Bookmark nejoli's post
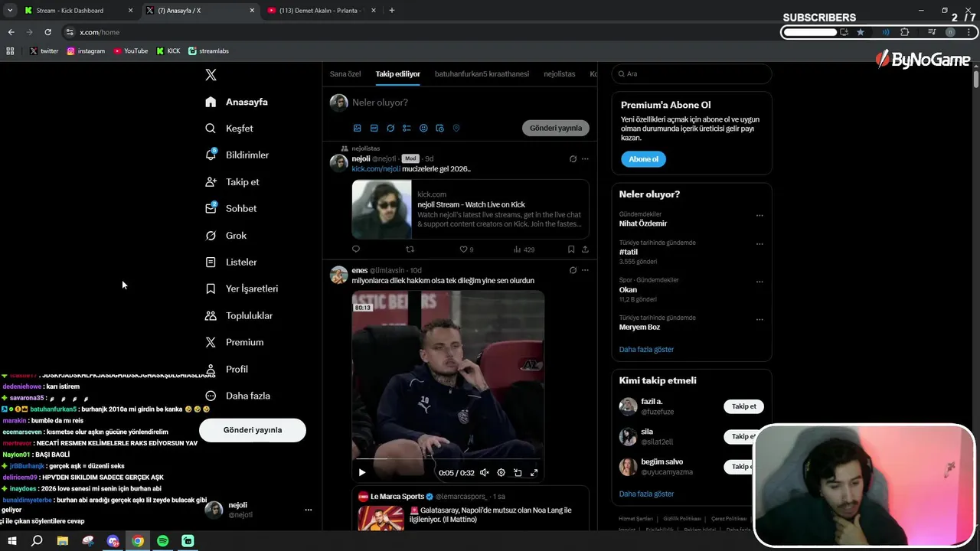Image resolution: width=980 pixels, height=551 pixels. (x=571, y=249)
